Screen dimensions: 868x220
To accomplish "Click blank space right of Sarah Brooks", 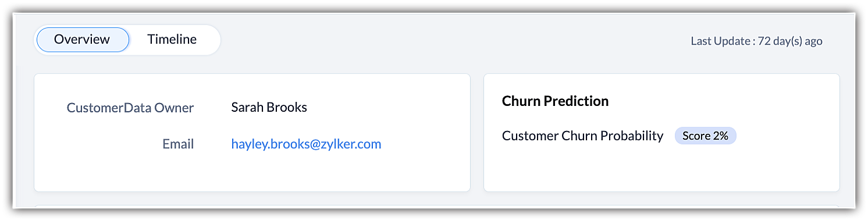I will tap(384, 107).
